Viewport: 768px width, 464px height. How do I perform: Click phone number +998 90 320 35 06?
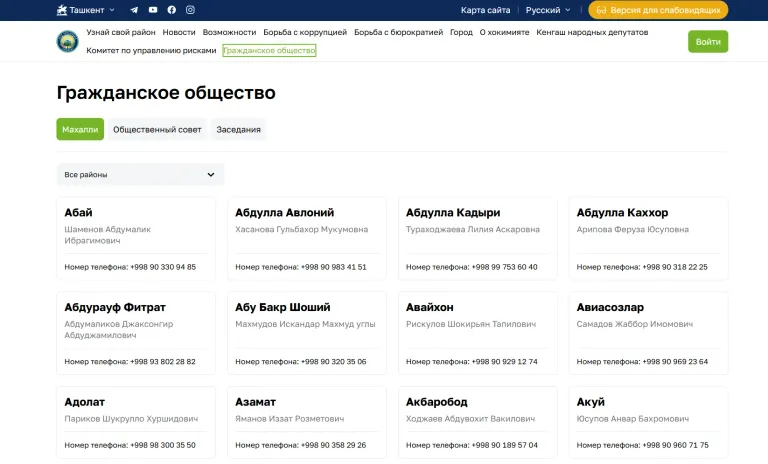click(334, 362)
